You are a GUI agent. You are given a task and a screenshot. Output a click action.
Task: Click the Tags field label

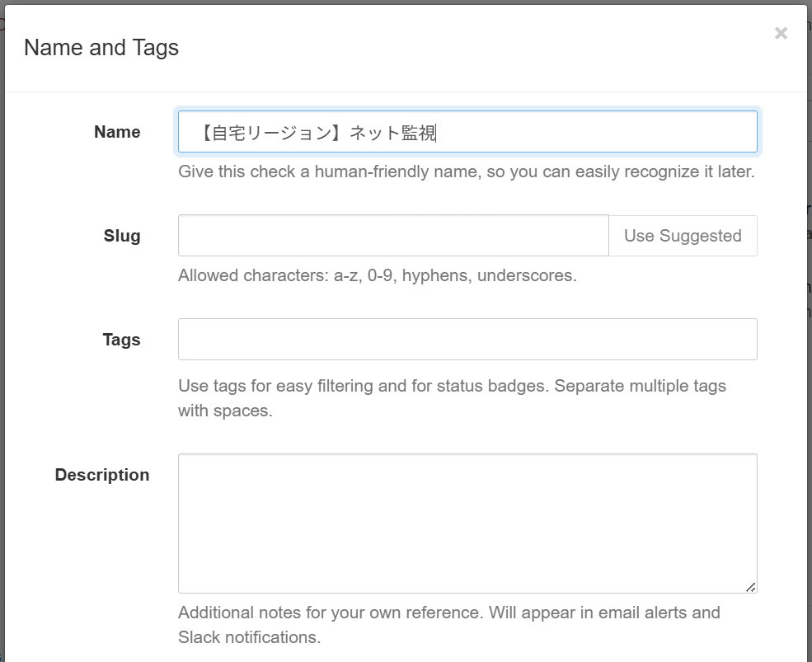[x=121, y=340]
